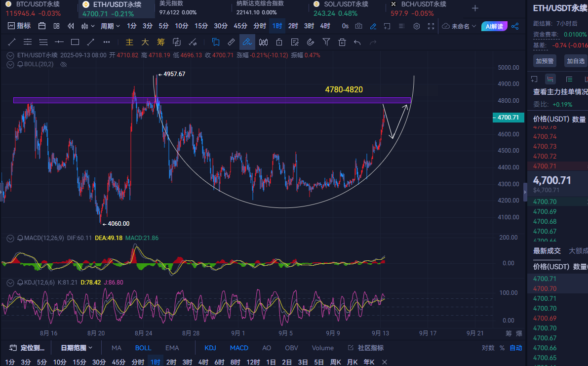Click the blue bookmark flag icon
The width and height of the screenshot is (588, 366).
[216, 42]
